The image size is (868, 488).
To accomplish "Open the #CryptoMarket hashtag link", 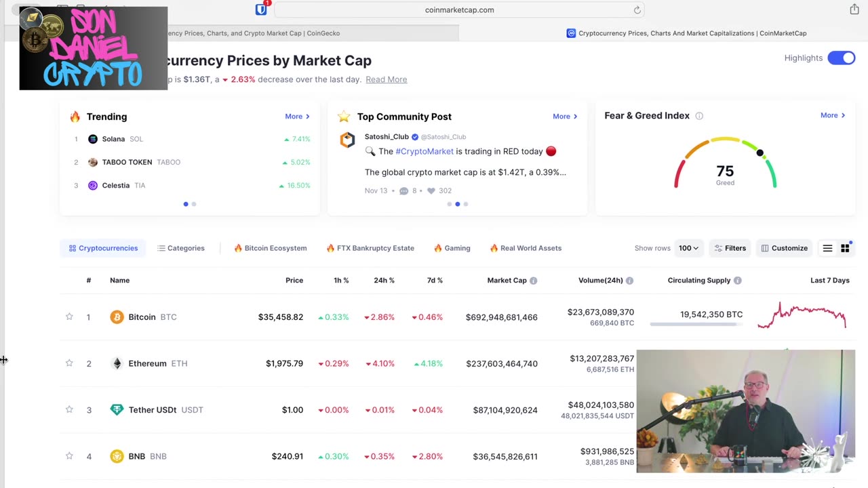I will [x=425, y=151].
